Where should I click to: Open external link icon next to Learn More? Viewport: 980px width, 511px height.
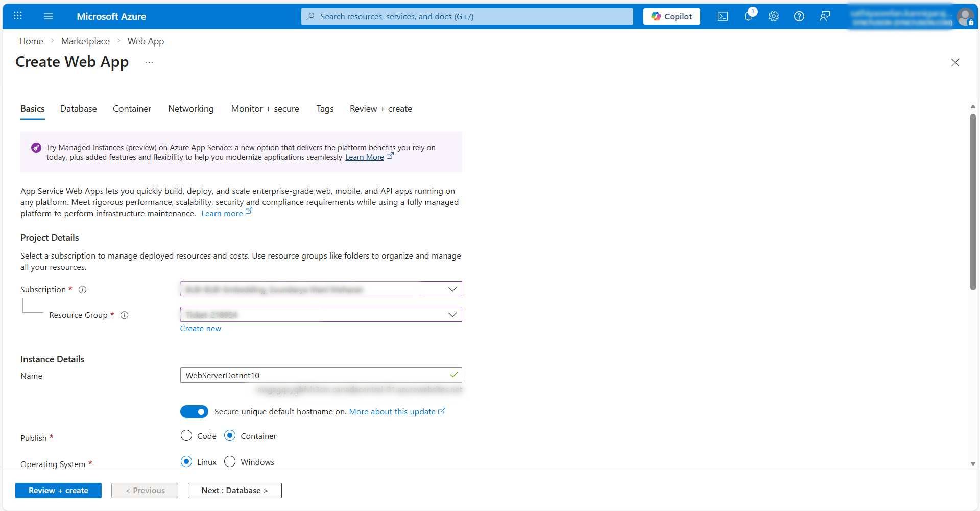(390, 156)
